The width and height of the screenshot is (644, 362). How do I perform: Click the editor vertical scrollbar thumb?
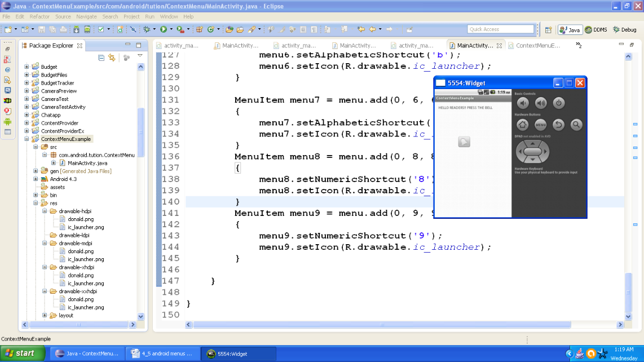[628, 293]
